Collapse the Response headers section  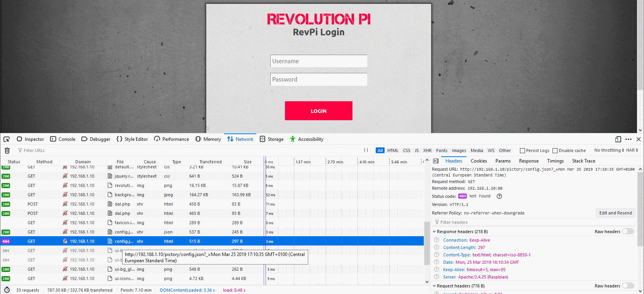tap(434, 232)
